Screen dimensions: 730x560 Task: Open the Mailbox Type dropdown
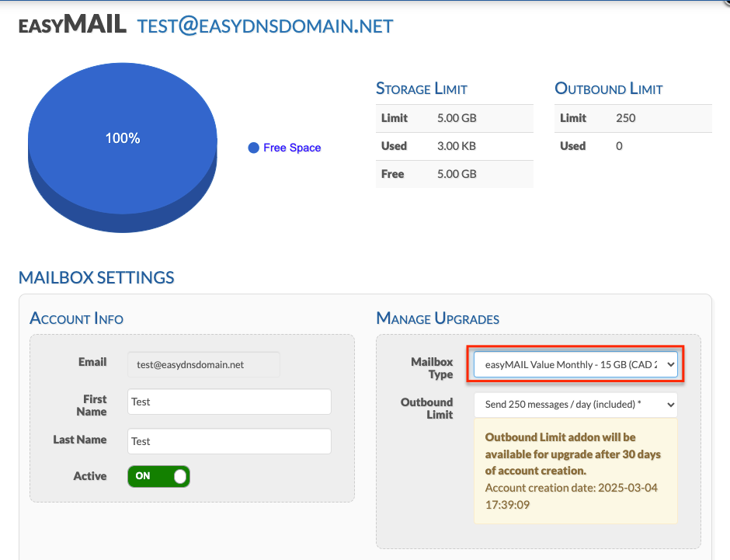[575, 364]
